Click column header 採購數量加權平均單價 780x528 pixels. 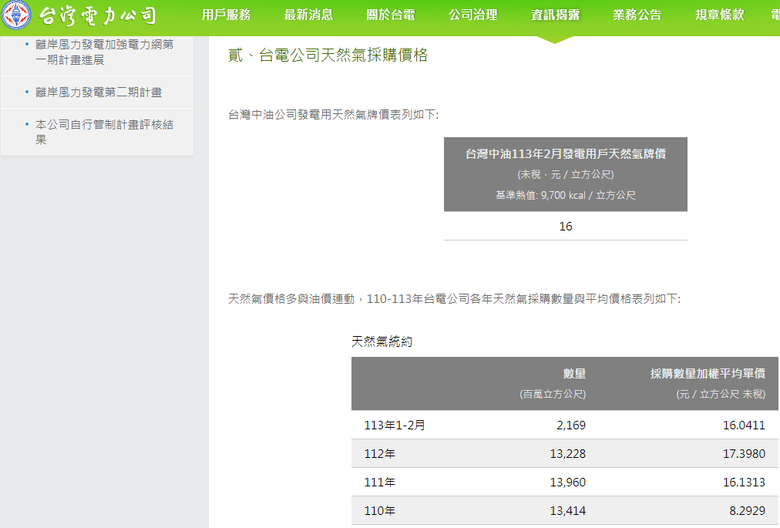[x=708, y=374]
